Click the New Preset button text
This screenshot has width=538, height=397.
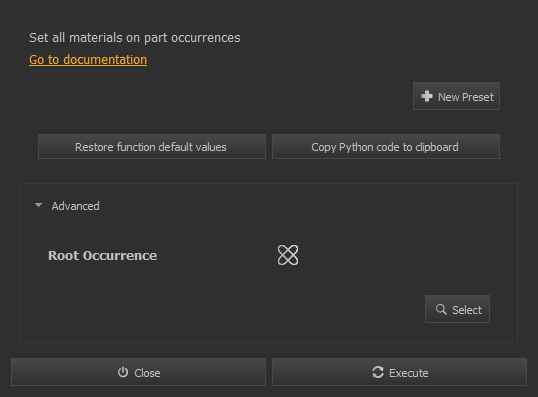click(466, 97)
